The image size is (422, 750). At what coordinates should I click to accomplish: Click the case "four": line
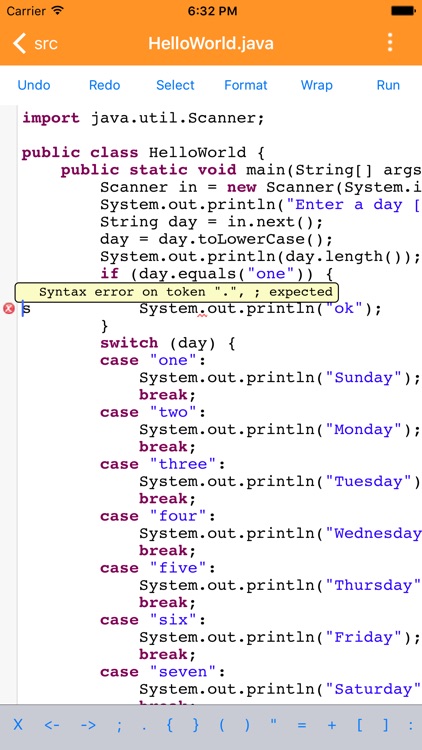point(158,517)
